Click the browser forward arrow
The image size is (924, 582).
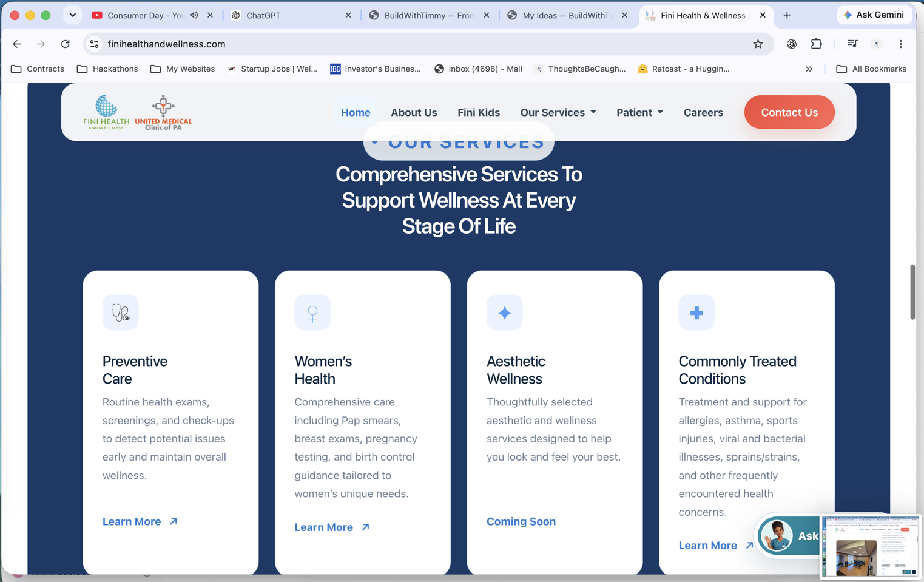tap(41, 44)
